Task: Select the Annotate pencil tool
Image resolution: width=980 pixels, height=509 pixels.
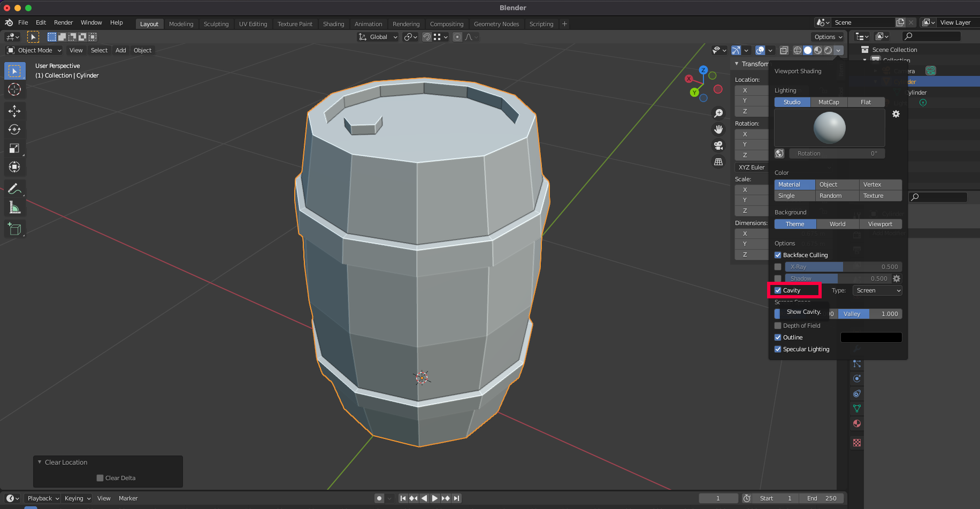Action: (x=14, y=189)
